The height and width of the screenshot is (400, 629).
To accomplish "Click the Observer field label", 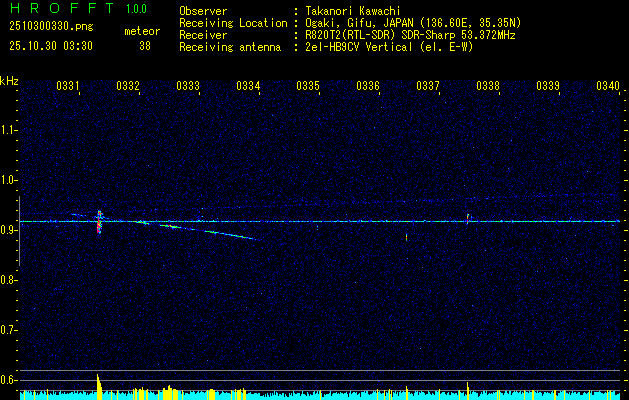I will [203, 11].
